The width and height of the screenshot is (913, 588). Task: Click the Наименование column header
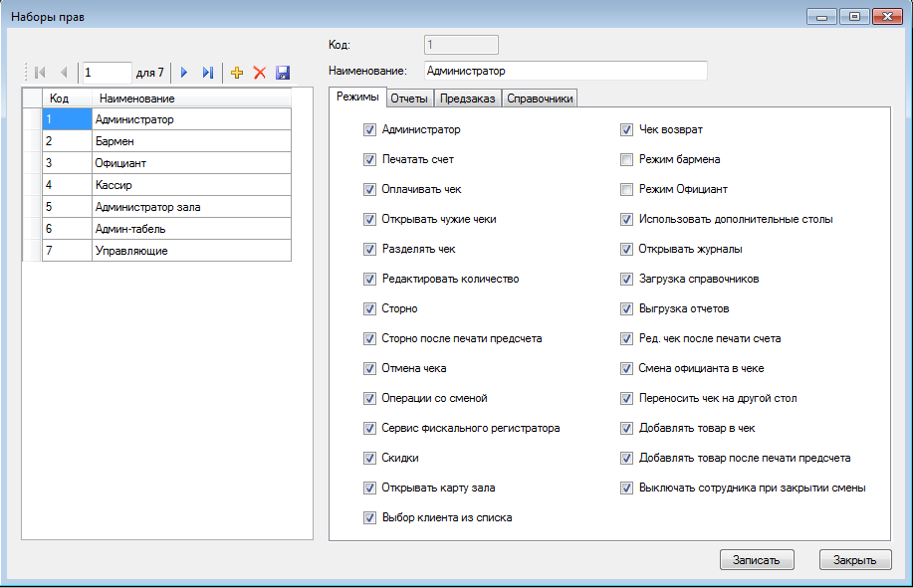[x=191, y=98]
